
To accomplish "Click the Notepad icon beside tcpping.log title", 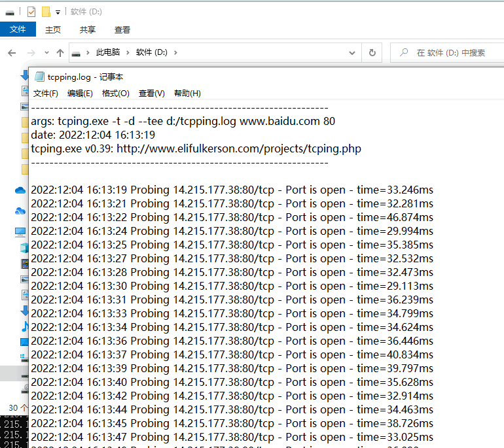I will tap(39, 77).
